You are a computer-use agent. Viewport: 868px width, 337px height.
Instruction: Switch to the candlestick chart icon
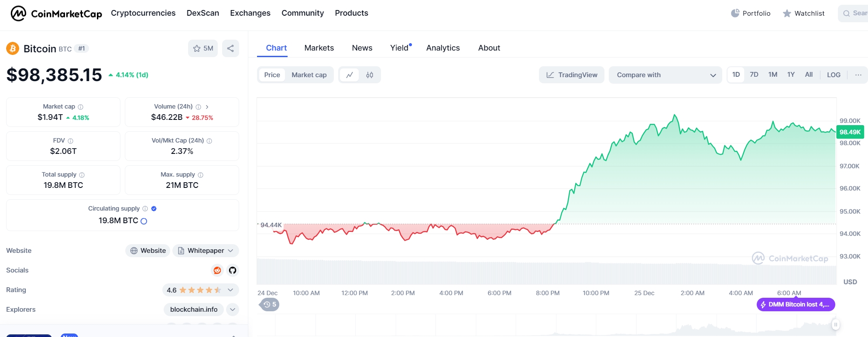pyautogui.click(x=370, y=75)
